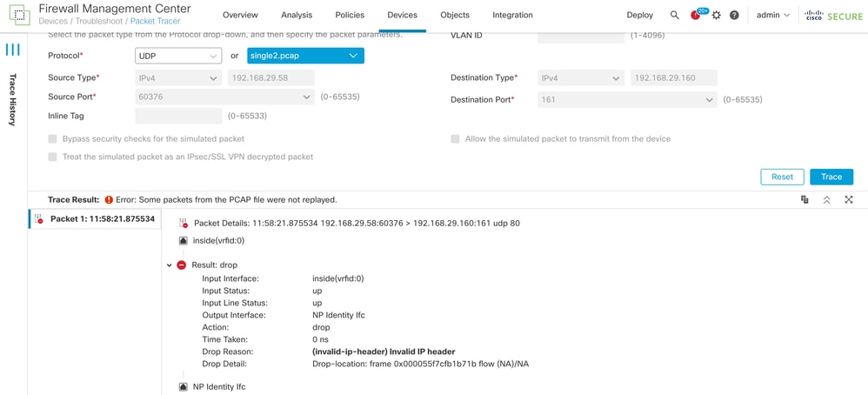Click the source IP field 192.168.29.58
The width and height of the screenshot is (868, 395).
[271, 78]
